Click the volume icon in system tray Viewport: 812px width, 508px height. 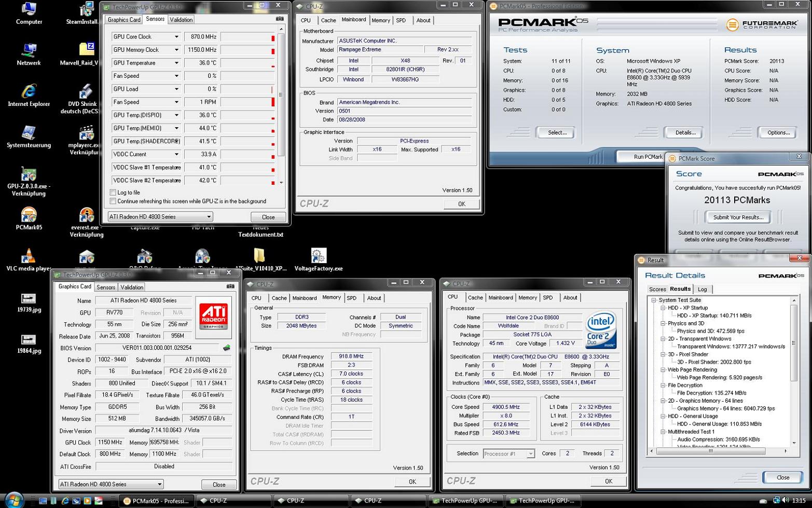[786, 501]
